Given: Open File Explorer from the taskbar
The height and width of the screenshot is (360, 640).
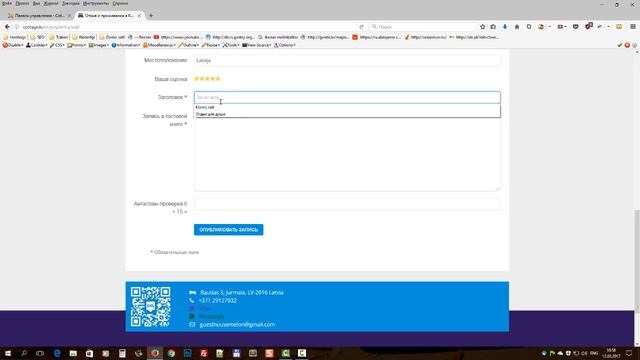Looking at the screenshot, I should (73, 353).
